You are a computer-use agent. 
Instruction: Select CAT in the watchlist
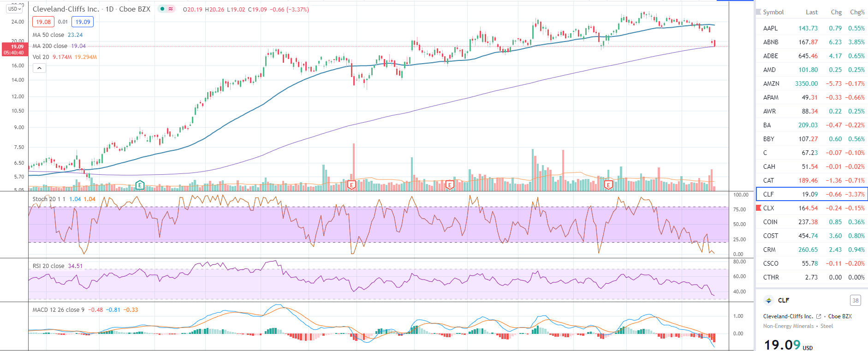click(812, 180)
